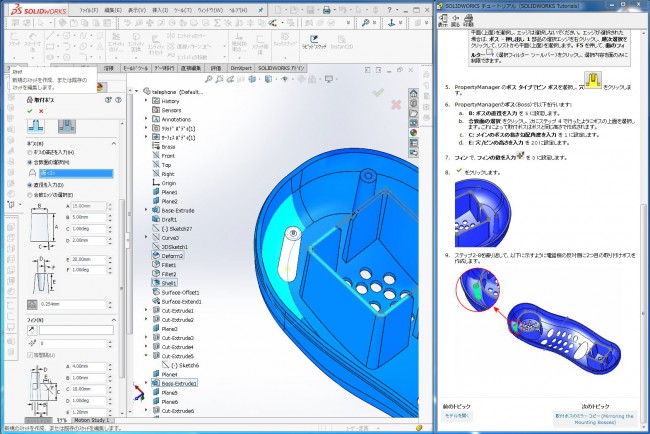The height and width of the screenshot is (434, 650).
Task: Click the Display Style cube icon
Action: pyautogui.click(x=269, y=79)
